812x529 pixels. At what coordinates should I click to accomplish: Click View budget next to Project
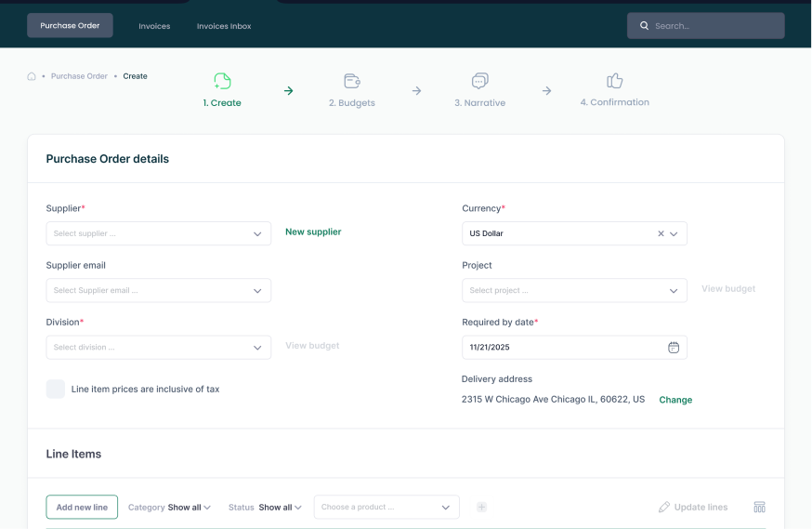[x=728, y=288]
